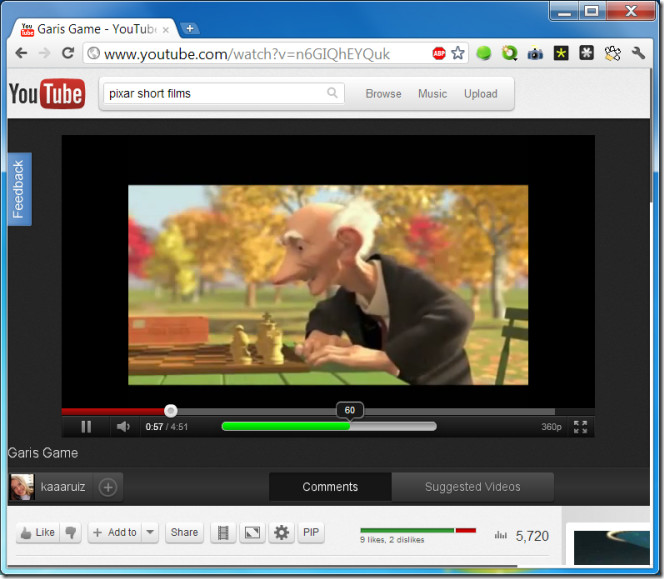Click the suggested video thumbnail
The image size is (664, 579).
coord(612,547)
